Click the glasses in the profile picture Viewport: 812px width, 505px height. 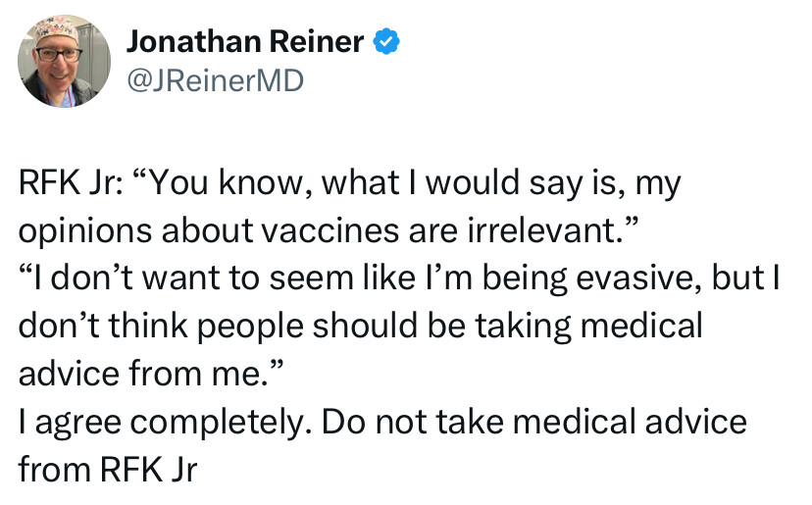pos(58,54)
